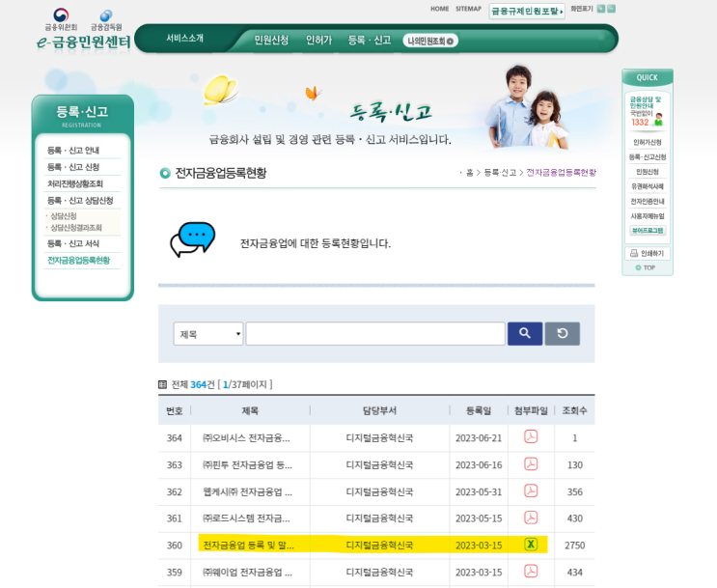The height and width of the screenshot is (588, 717).
Task: Select 전자금융업등록현황 in sidebar
Action: [79, 261]
